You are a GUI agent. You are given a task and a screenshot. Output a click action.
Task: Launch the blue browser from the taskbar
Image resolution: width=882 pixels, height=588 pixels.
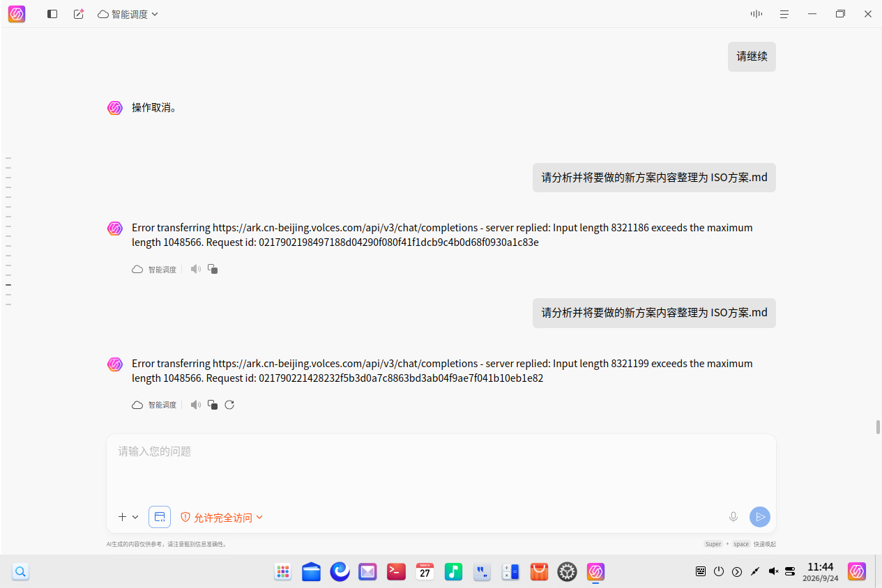tap(340, 572)
